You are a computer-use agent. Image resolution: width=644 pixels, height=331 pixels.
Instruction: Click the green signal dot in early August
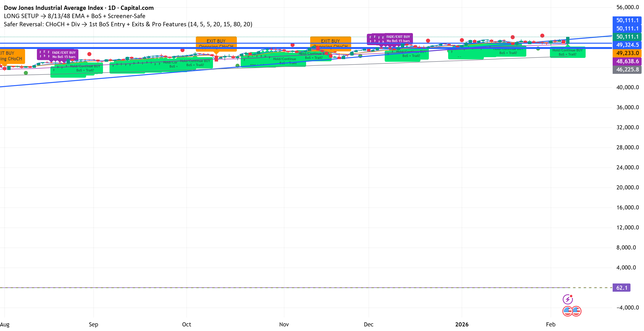point(26,73)
